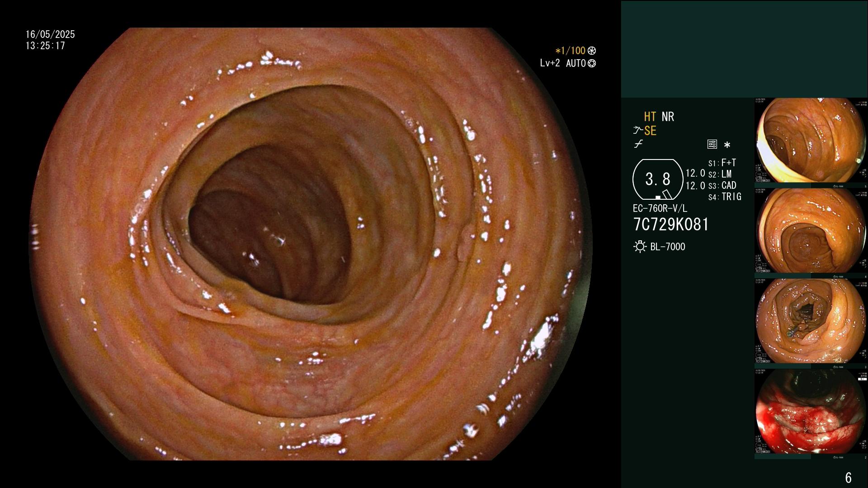
Task: Click the AUTO exposure mode text
Action: [576, 63]
